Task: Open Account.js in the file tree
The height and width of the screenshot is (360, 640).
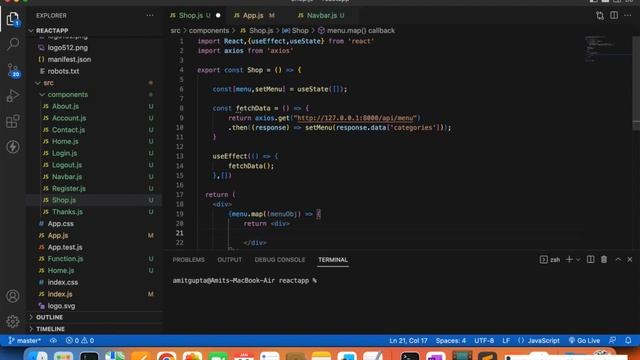Action: click(x=69, y=118)
